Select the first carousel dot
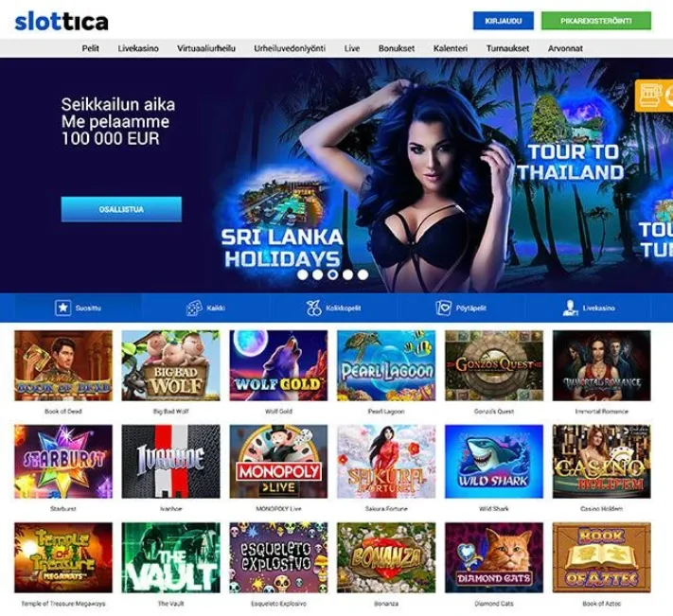Screen dimensions: 673x616 [302, 274]
